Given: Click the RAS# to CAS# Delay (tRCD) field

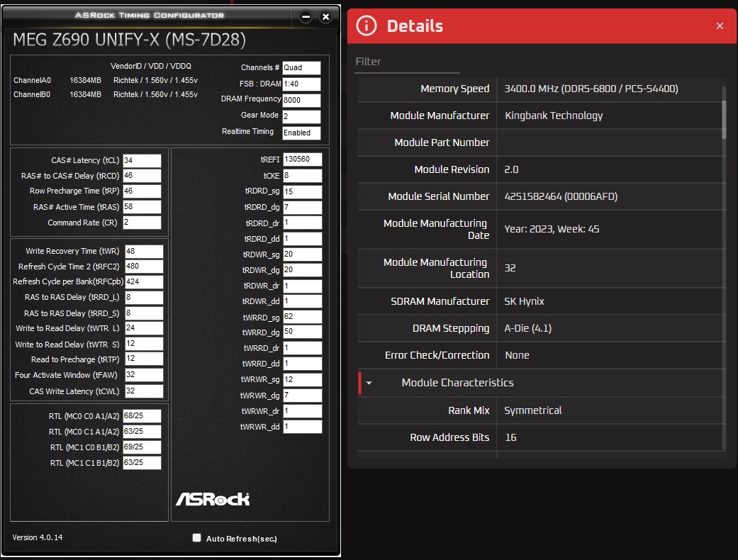Looking at the screenshot, I should (x=142, y=176).
